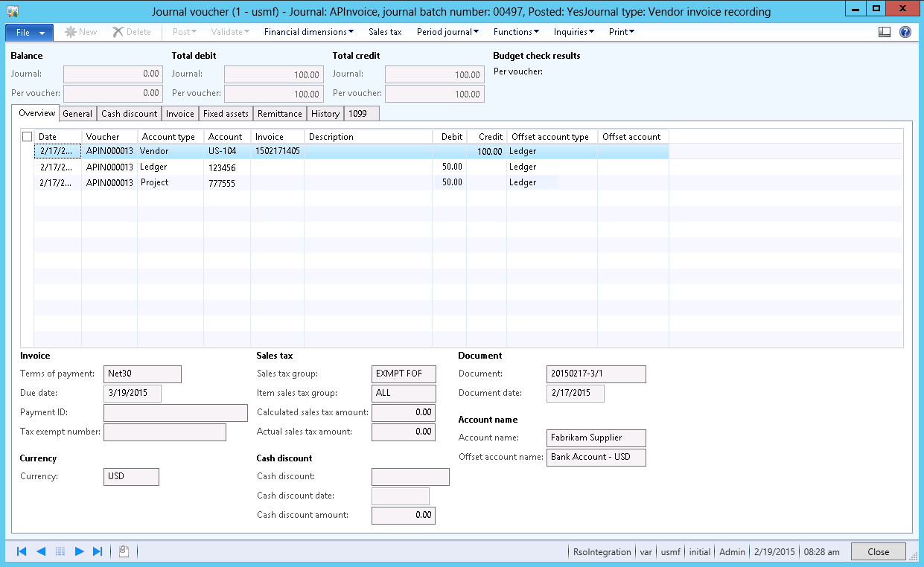
Task: Check the select-all records checkbox
Action: [x=28, y=136]
